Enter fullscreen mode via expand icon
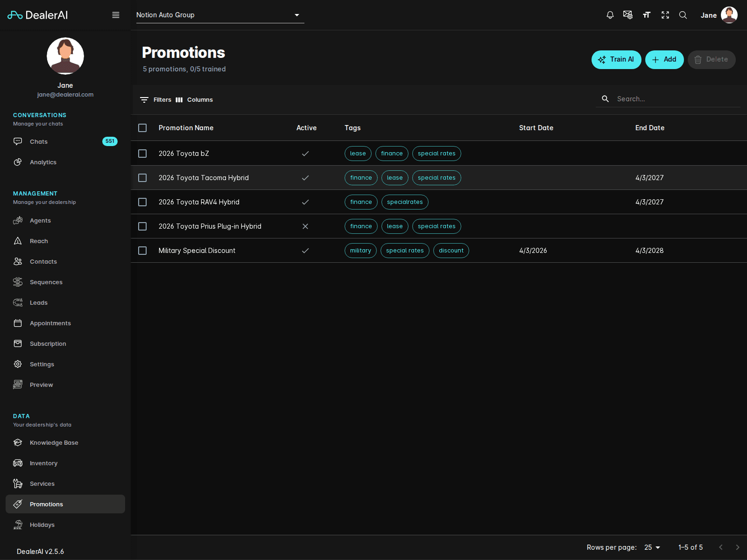This screenshot has width=747, height=560. (x=665, y=15)
